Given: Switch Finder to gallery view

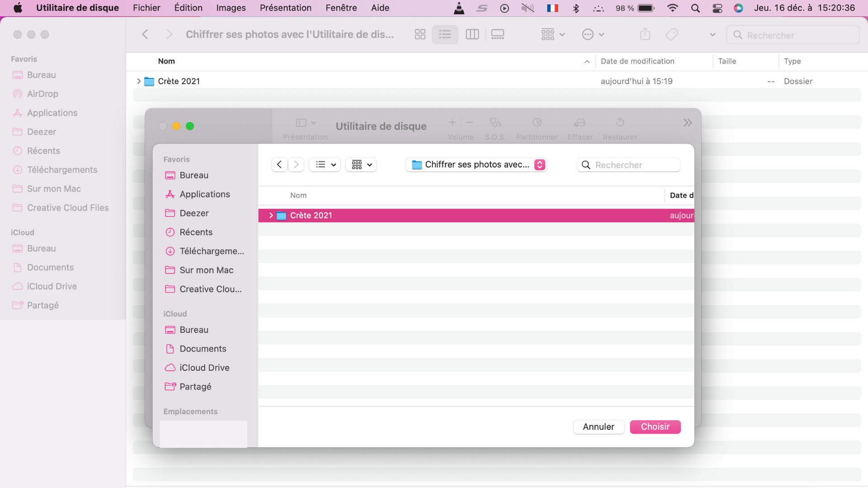Looking at the screenshot, I should (x=498, y=34).
